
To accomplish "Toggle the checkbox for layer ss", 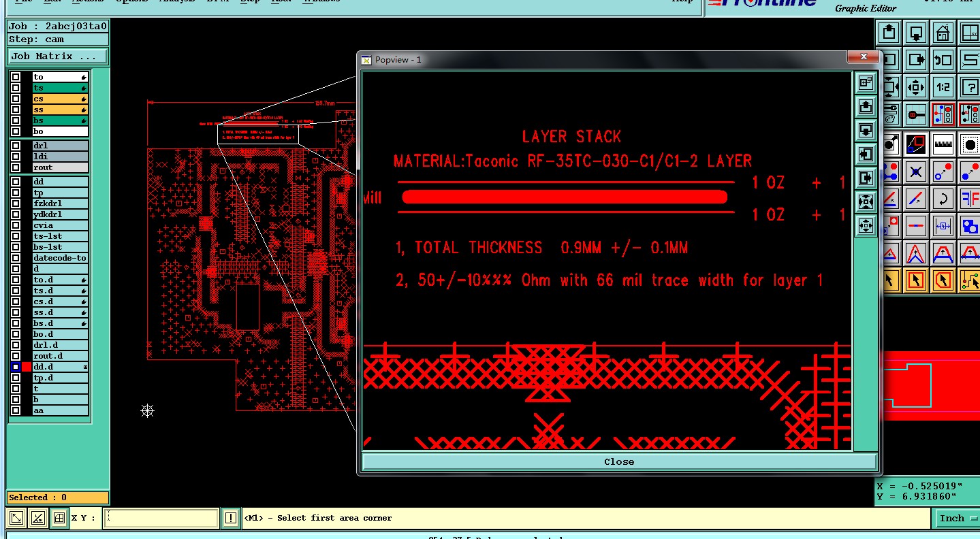I will click(x=16, y=110).
